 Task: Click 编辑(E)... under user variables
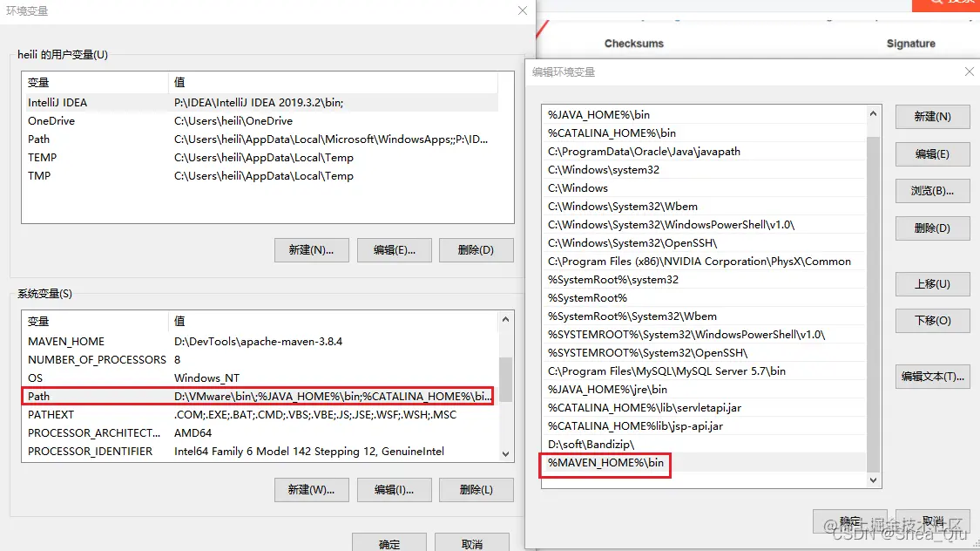pos(395,250)
